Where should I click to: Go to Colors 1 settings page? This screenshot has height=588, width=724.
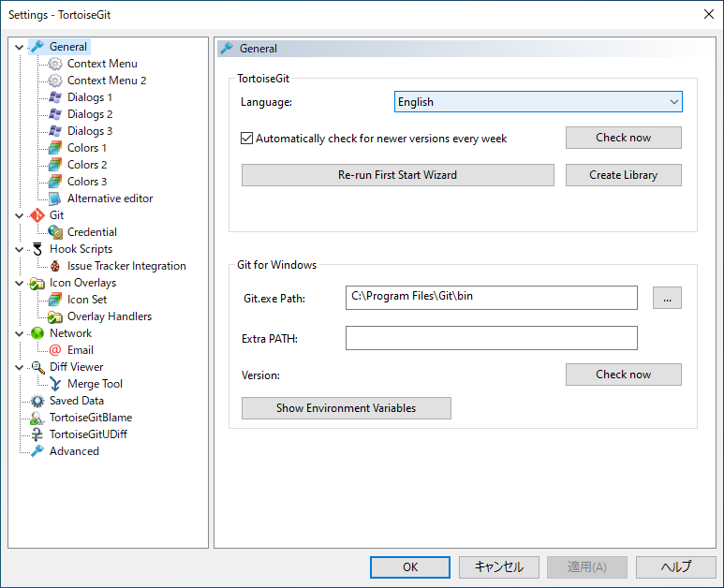tap(87, 148)
